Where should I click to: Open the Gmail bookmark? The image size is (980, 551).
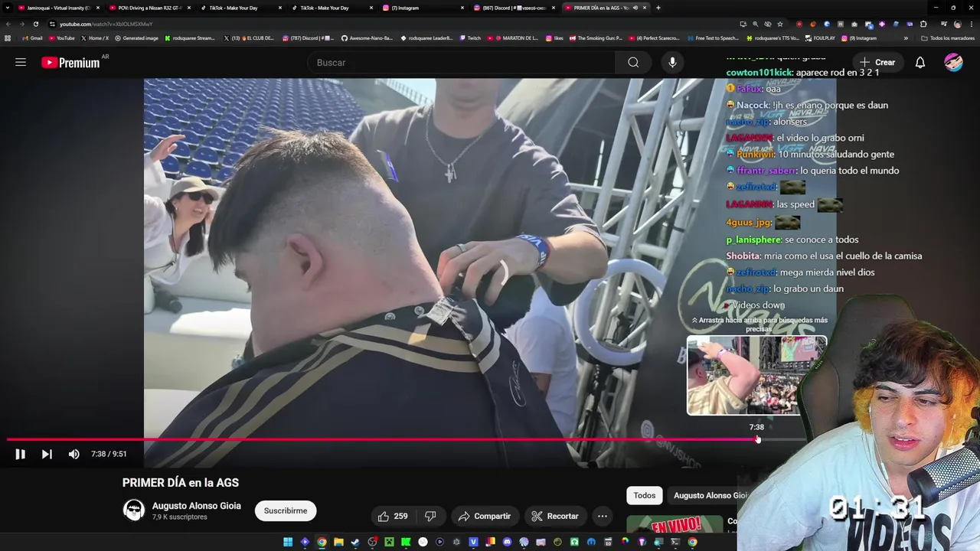32,38
